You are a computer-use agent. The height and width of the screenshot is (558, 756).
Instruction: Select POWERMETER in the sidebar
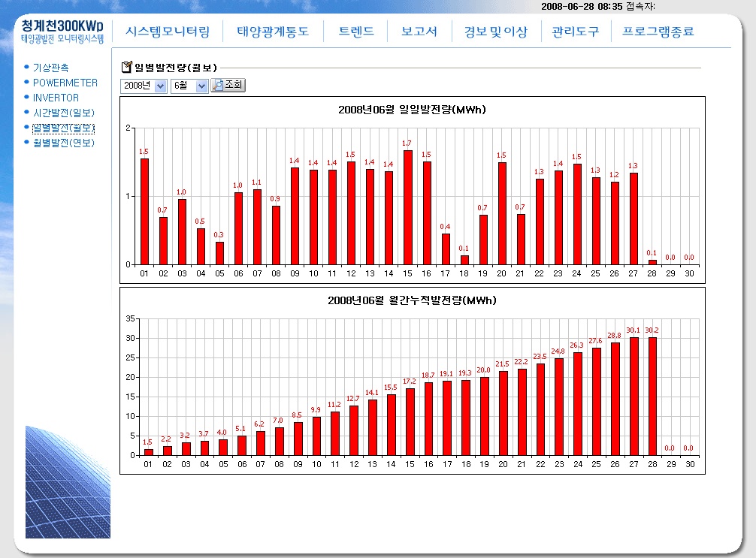[65, 83]
